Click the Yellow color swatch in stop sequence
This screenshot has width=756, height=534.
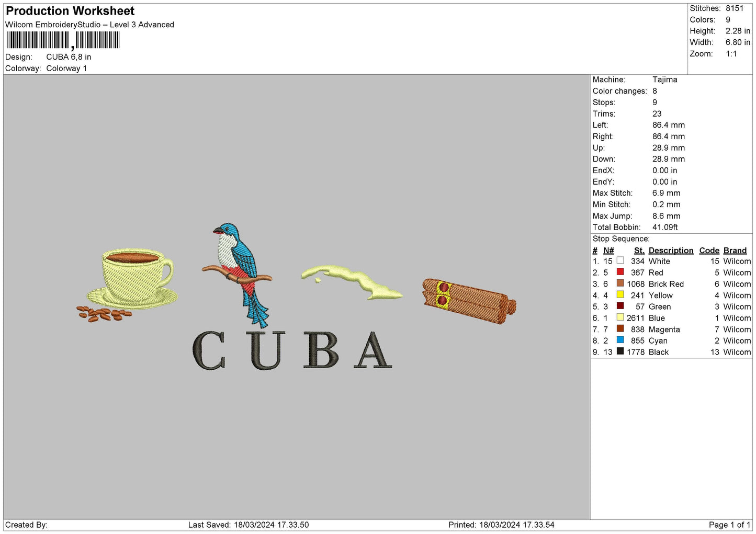point(620,295)
